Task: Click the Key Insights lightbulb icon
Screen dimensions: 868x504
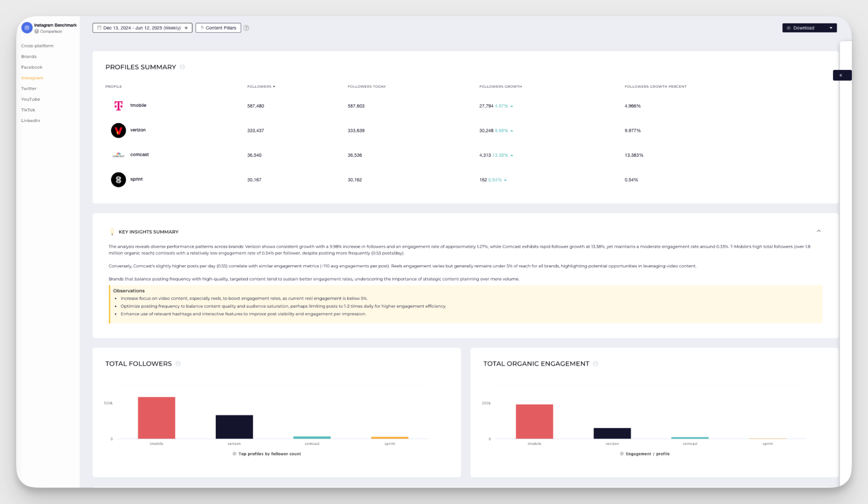Action: 112,232
